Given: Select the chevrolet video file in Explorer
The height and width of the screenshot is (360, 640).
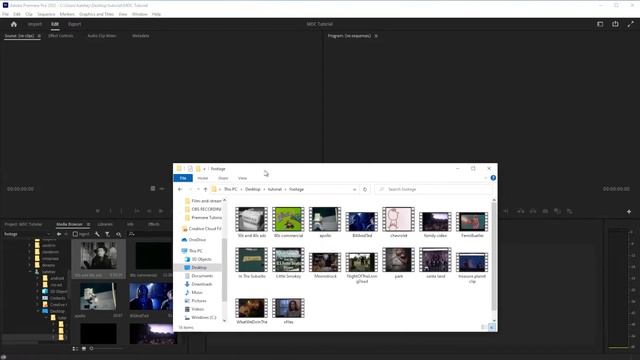Looking at the screenshot, I should tap(398, 222).
